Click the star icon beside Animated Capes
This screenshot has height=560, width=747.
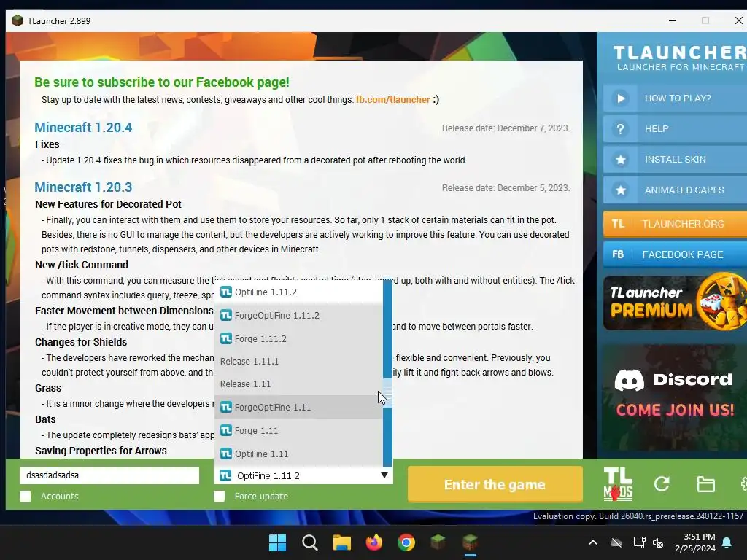(x=620, y=190)
